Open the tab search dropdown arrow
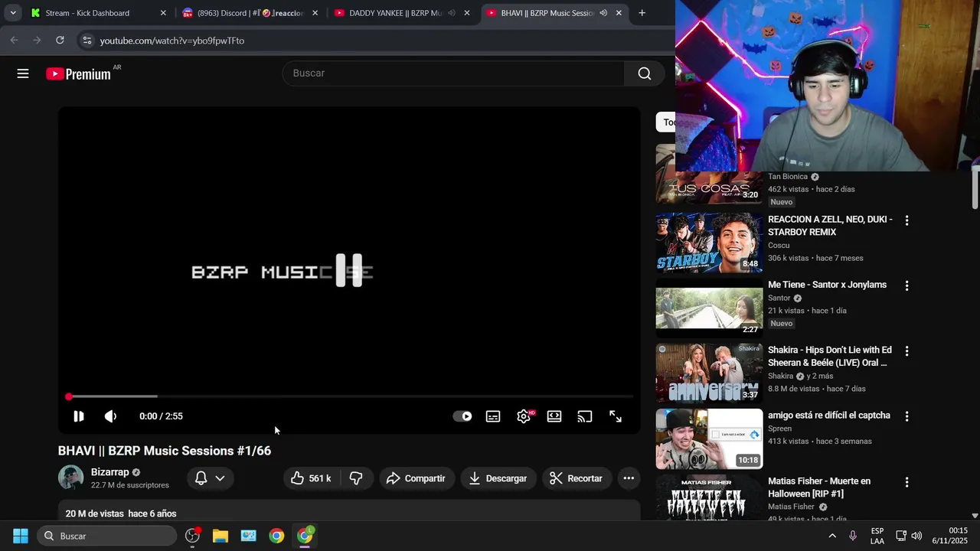Viewport: 980px width, 551px height. pos(13,13)
